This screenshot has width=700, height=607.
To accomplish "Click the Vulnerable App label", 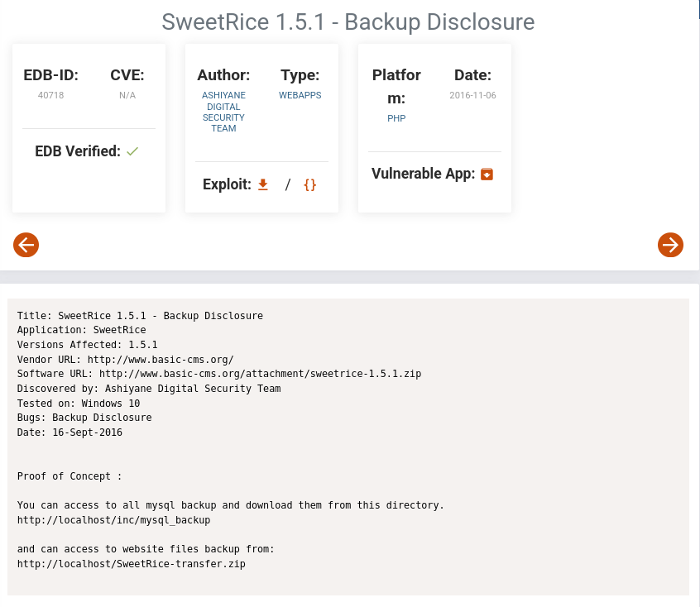I will 423,174.
